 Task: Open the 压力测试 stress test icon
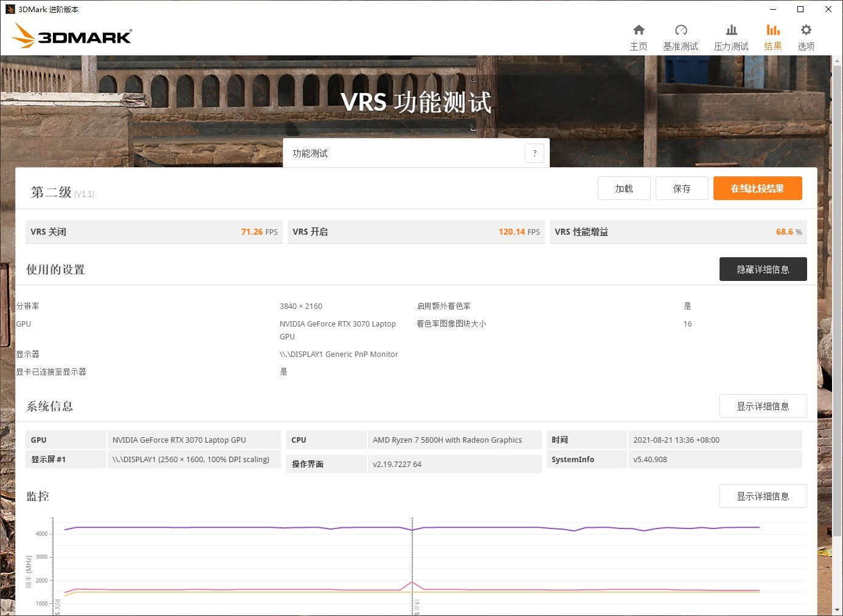tap(731, 30)
